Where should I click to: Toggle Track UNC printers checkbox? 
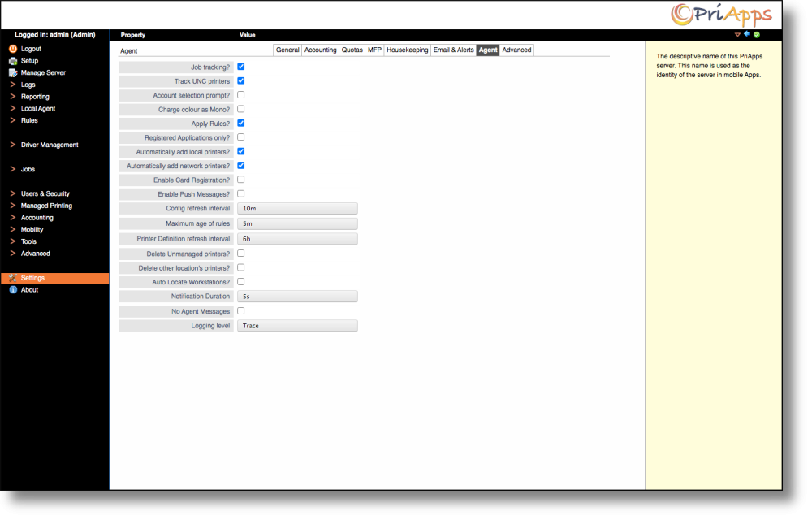coord(241,80)
